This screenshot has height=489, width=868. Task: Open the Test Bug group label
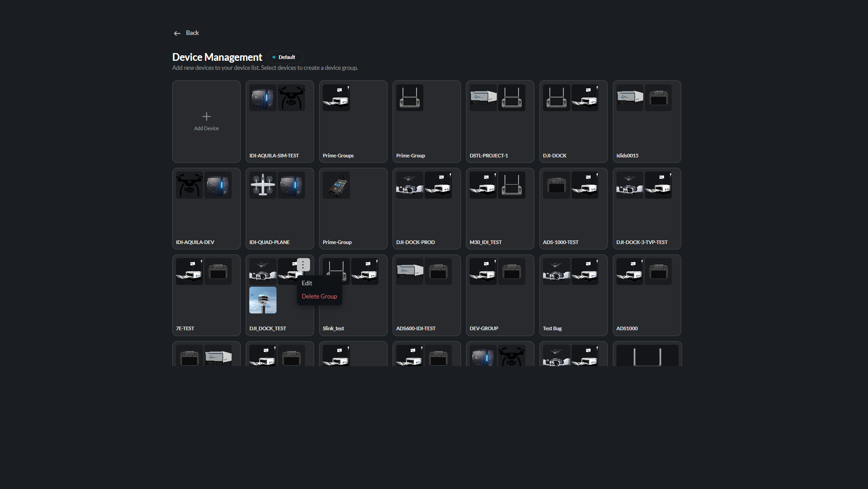coord(552,328)
